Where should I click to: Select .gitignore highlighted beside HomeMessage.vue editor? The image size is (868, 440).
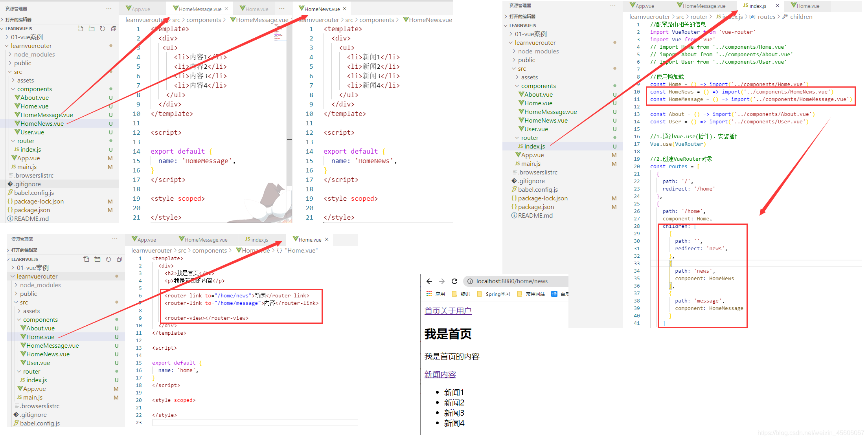point(28,184)
